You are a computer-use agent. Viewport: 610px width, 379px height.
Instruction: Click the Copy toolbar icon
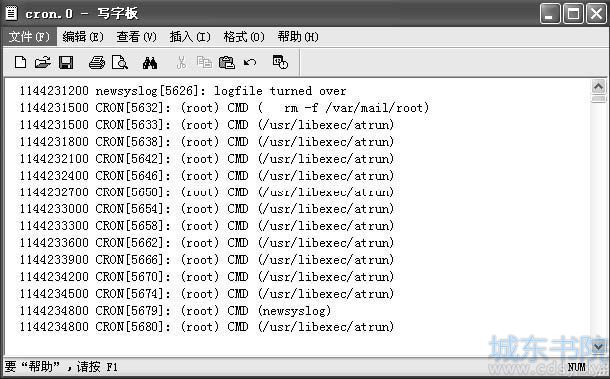tap(204, 62)
